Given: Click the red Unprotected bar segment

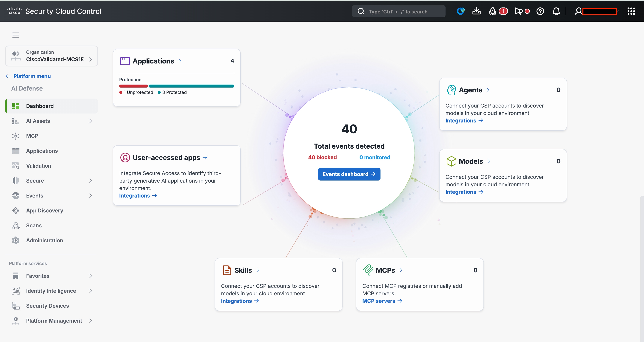Looking at the screenshot, I should [x=133, y=86].
